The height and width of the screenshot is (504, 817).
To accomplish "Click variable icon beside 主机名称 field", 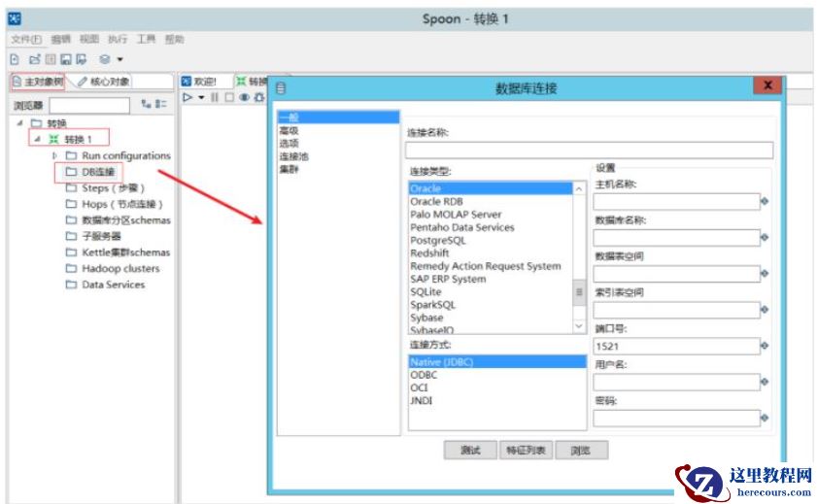I will (x=765, y=201).
